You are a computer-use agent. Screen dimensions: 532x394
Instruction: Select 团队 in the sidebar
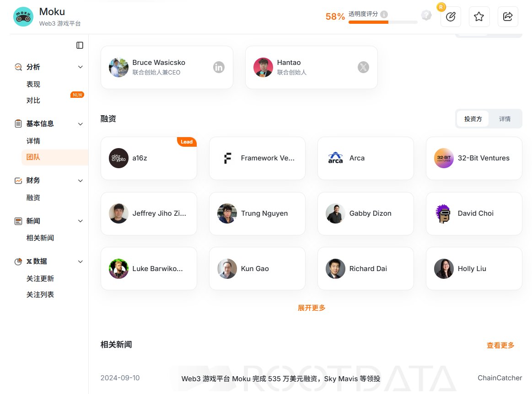coord(55,157)
